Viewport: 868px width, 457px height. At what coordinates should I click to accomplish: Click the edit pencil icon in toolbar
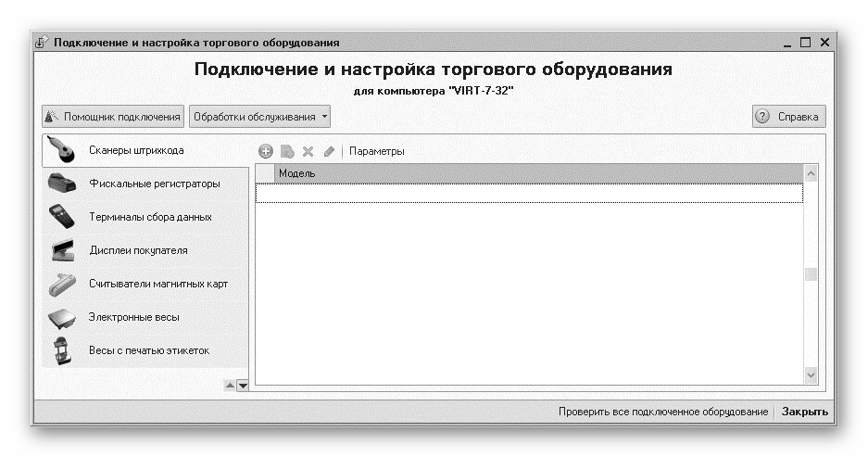[x=329, y=151]
